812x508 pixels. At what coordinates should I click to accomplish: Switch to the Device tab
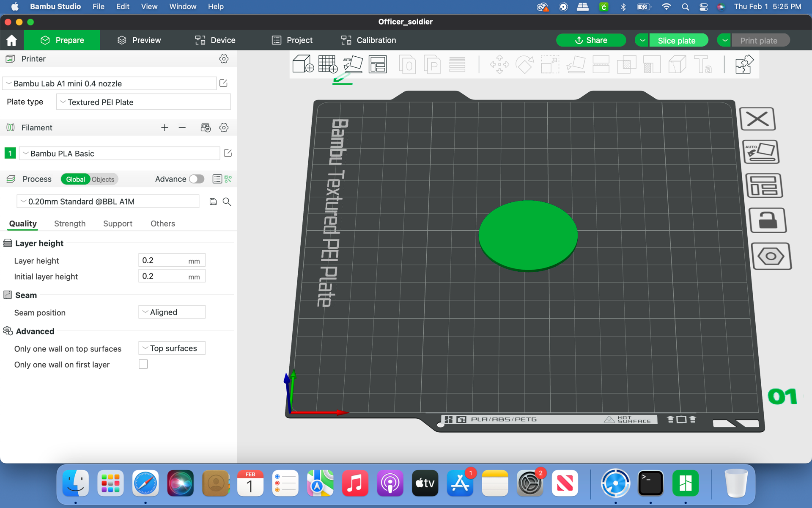coord(215,40)
